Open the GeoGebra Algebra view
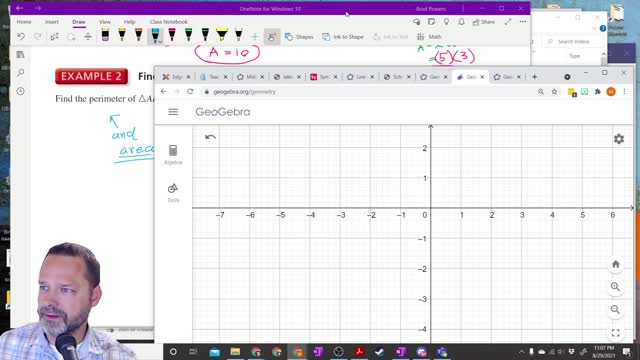The height and width of the screenshot is (360, 640). point(173,155)
